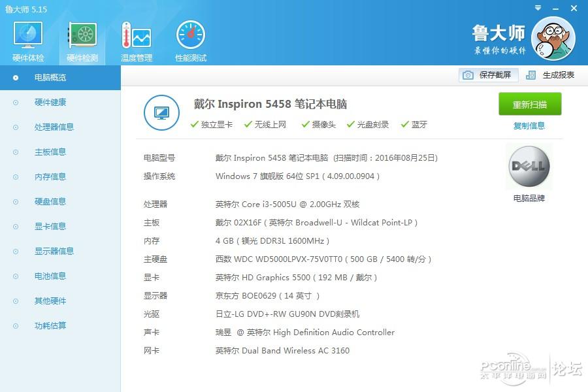Open 性能测试 performance test gauge icon

pyautogui.click(x=191, y=35)
